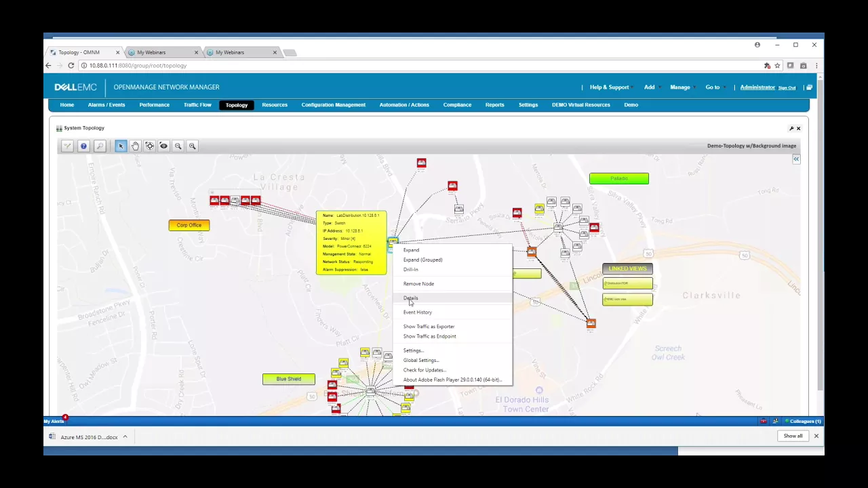Open Azure MS 2016 docx download options arrow
Viewport: 868px width, 488px height.
click(x=125, y=437)
